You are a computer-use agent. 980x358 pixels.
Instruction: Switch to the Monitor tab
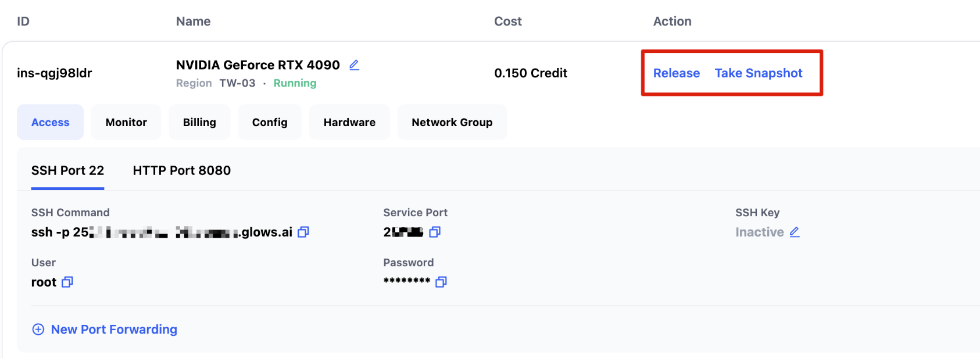point(126,122)
